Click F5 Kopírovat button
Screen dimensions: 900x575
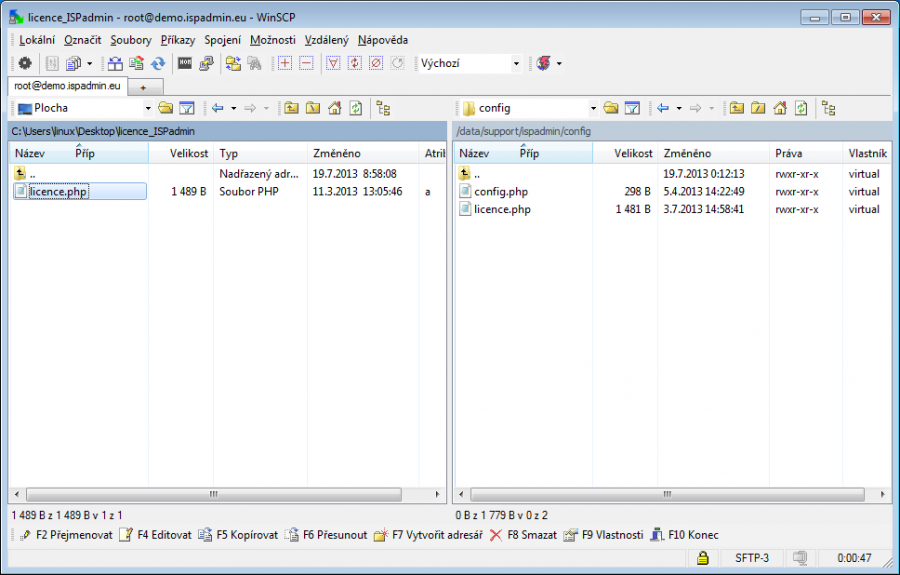click(238, 535)
